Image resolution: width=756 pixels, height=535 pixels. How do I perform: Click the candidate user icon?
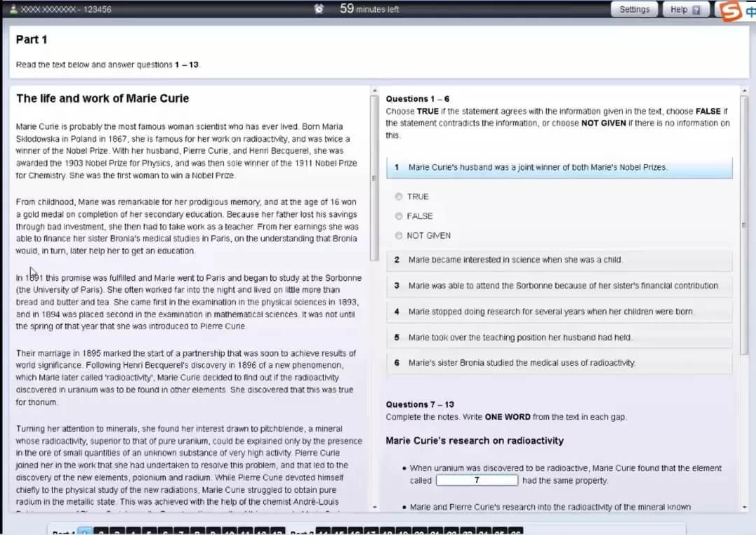click(x=13, y=10)
